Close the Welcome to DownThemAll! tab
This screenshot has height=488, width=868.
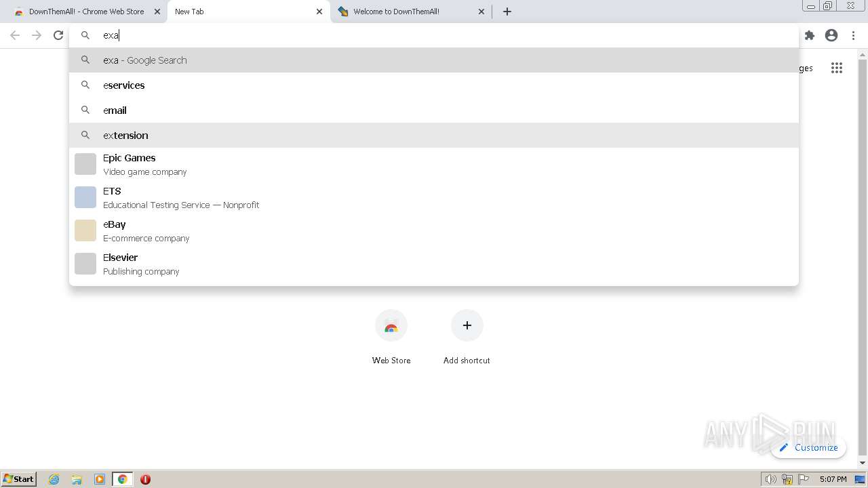[481, 12]
